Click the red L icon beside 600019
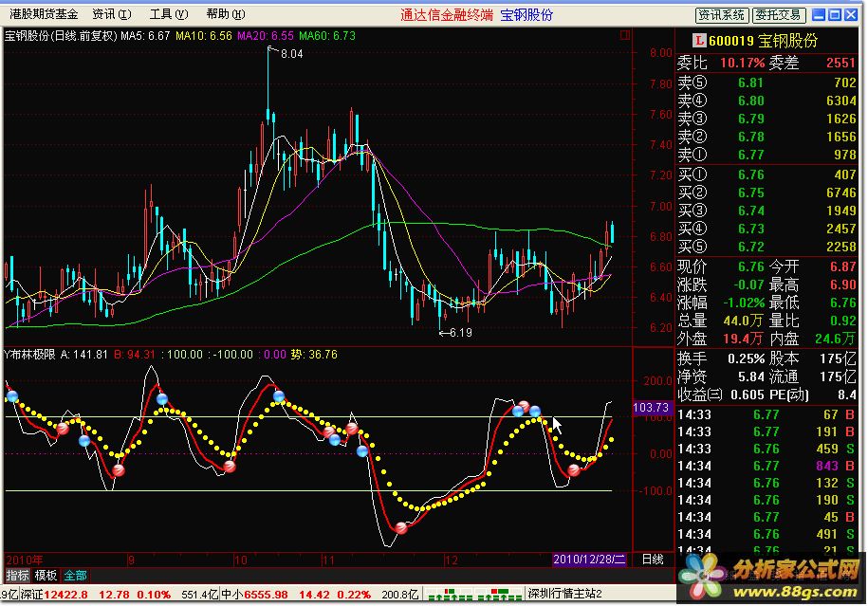Viewport: 868px width, 606px height. pos(699,40)
